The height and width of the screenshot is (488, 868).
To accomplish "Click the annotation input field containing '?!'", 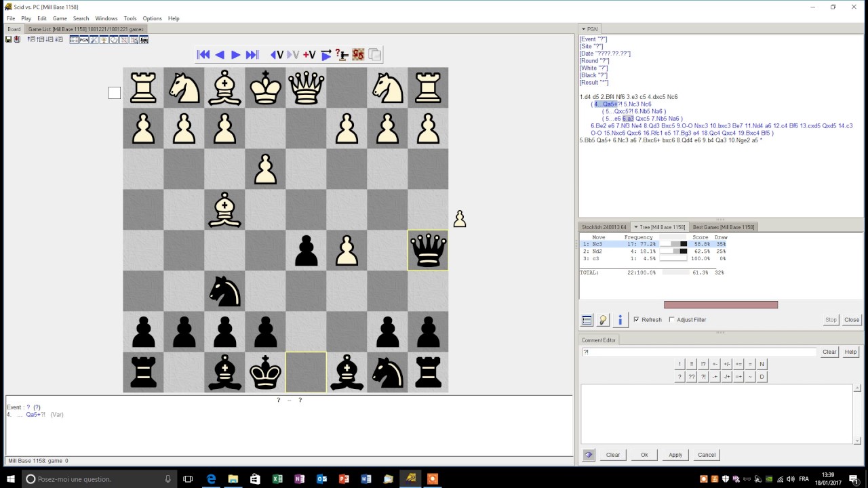I will (699, 352).
